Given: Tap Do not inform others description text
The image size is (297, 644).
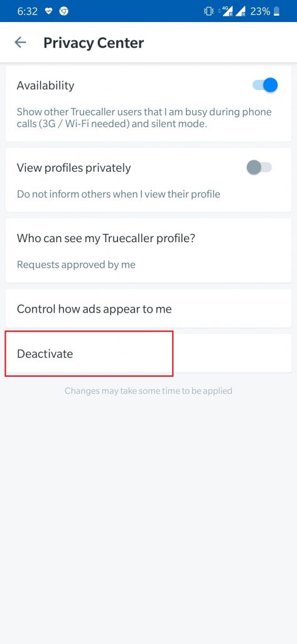Looking at the screenshot, I should pos(119,194).
